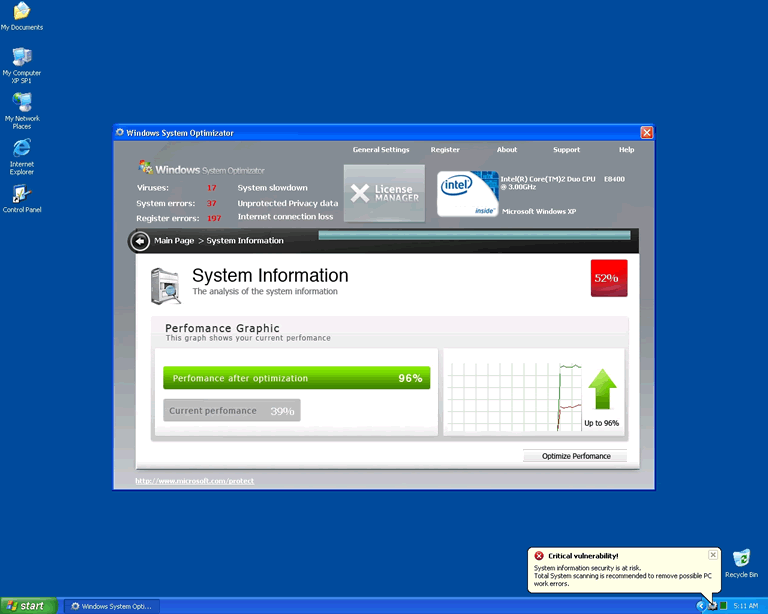This screenshot has width=768, height=614.
Task: Click the red 52% status badge
Action: (608, 278)
